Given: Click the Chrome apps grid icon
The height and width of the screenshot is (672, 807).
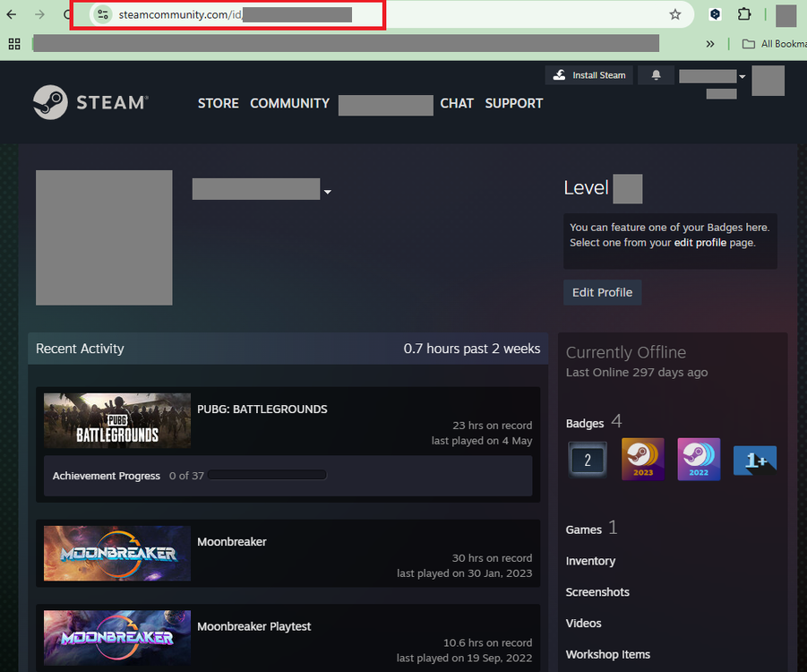Looking at the screenshot, I should pyautogui.click(x=14, y=43).
